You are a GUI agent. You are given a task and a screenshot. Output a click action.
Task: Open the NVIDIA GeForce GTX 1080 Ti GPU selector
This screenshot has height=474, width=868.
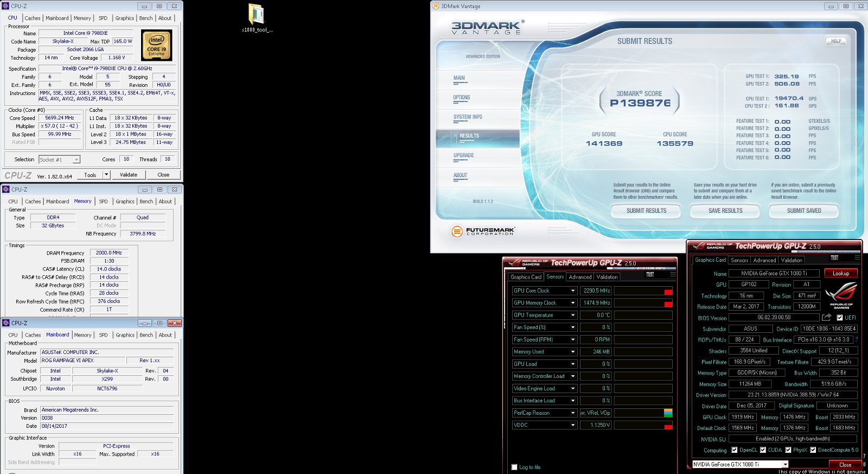741,464
